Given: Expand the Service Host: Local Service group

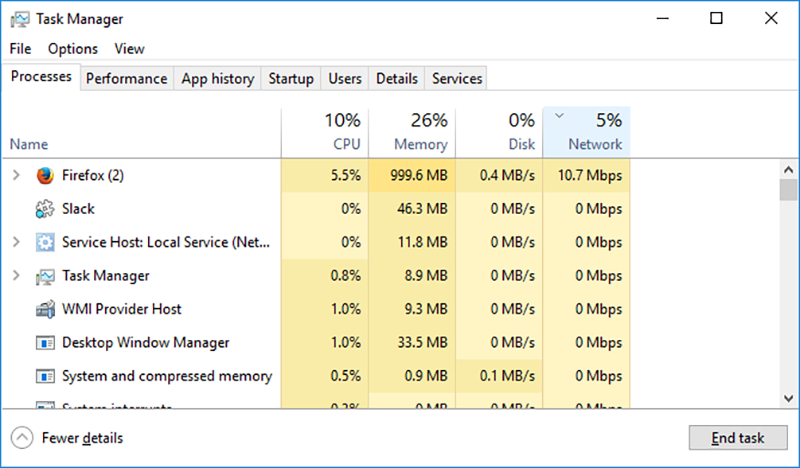Looking at the screenshot, I should click(x=15, y=242).
